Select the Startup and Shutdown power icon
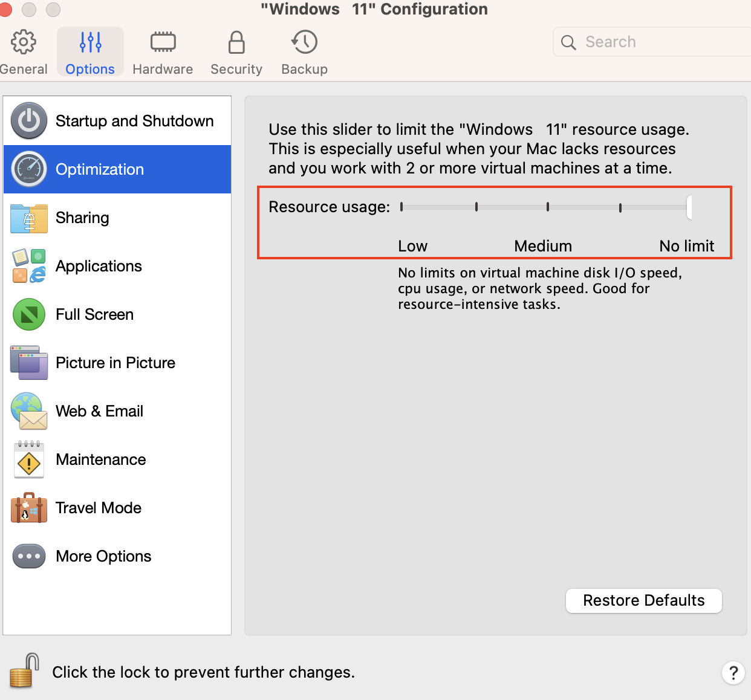The height and width of the screenshot is (700, 751). click(28, 121)
